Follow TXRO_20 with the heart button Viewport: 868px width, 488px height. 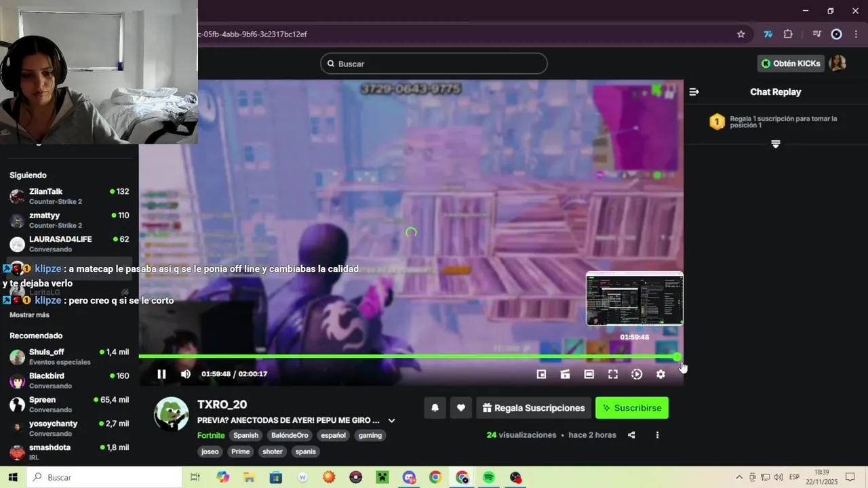(460, 408)
